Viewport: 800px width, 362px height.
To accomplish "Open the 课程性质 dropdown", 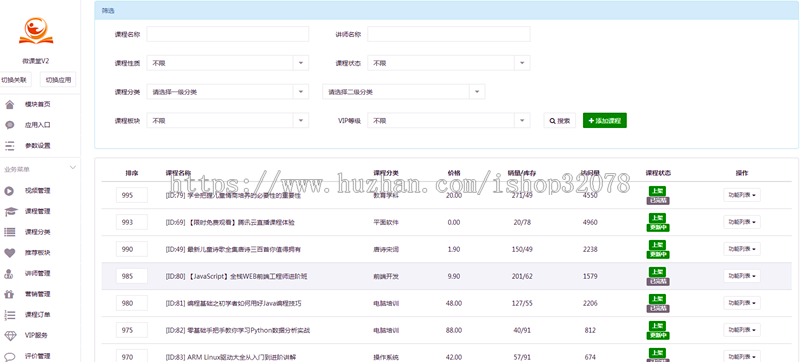I will (228, 63).
